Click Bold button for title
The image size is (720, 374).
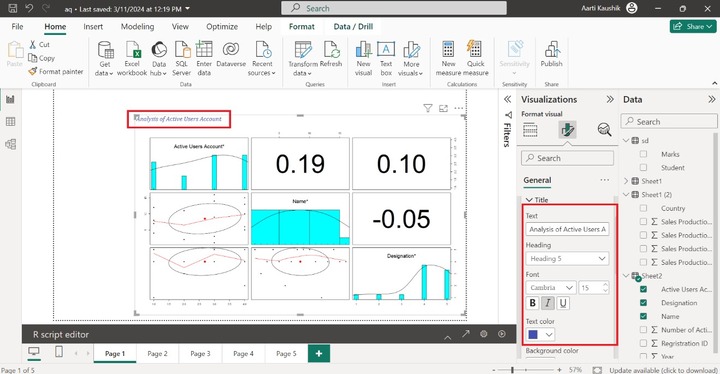pos(533,303)
